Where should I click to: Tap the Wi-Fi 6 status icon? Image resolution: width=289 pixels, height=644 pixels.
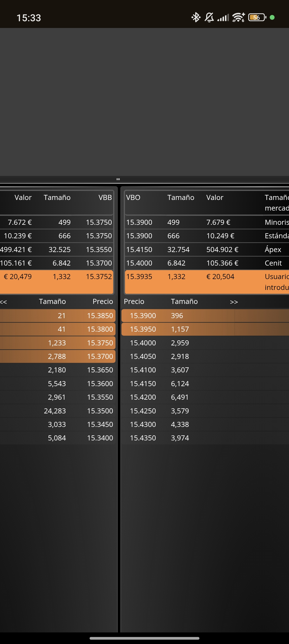click(x=238, y=18)
